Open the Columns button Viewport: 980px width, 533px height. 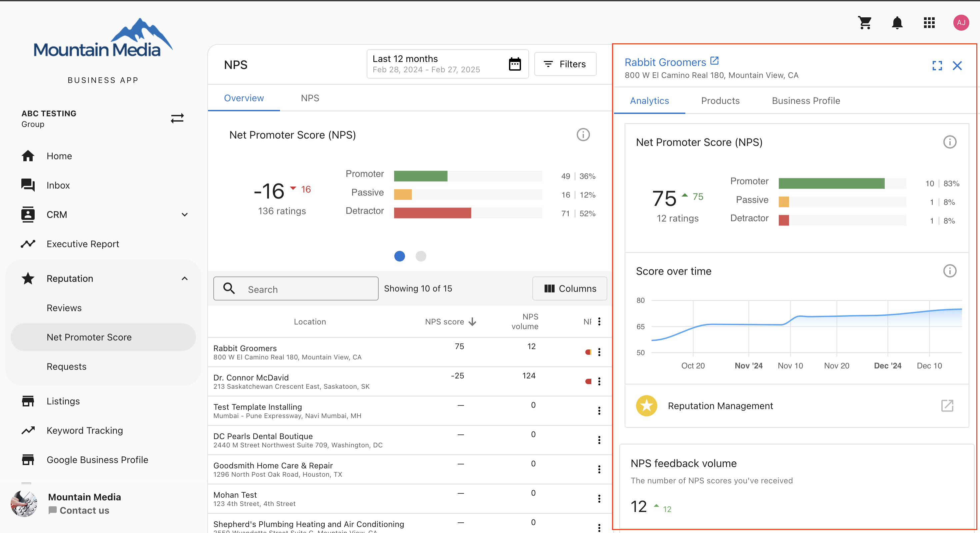[570, 288]
